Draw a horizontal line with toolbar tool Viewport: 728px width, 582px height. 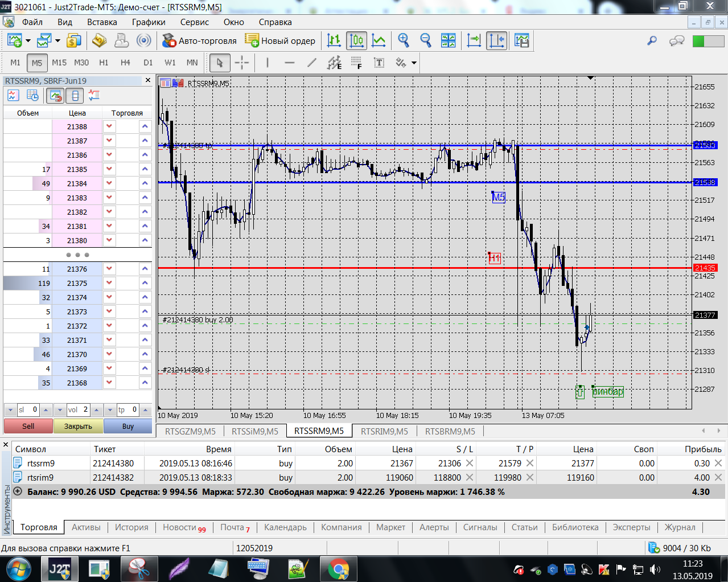289,63
